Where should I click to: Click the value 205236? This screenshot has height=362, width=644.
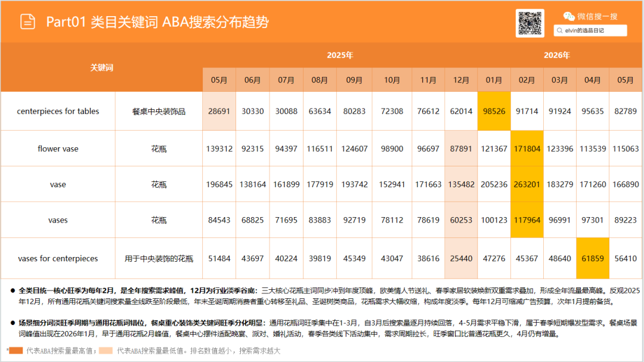pos(494,184)
